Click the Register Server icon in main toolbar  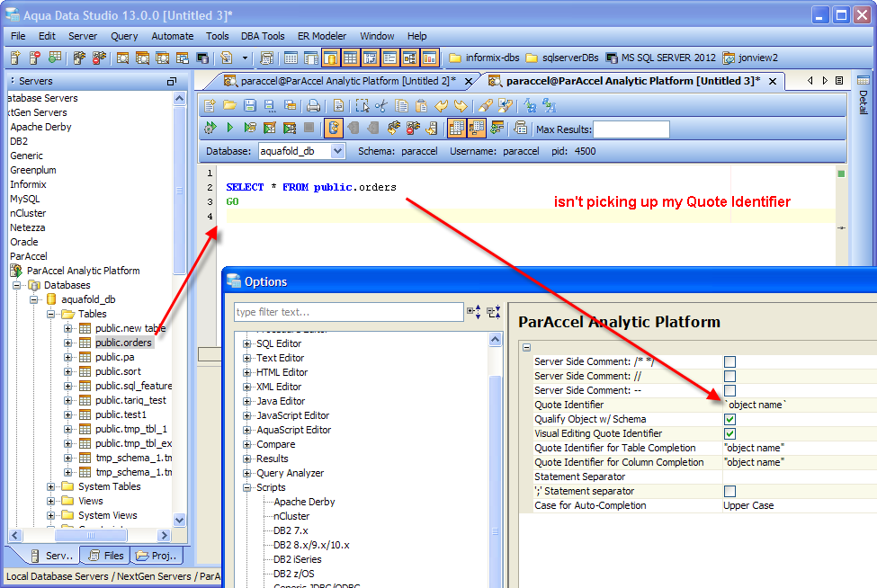(x=15, y=58)
